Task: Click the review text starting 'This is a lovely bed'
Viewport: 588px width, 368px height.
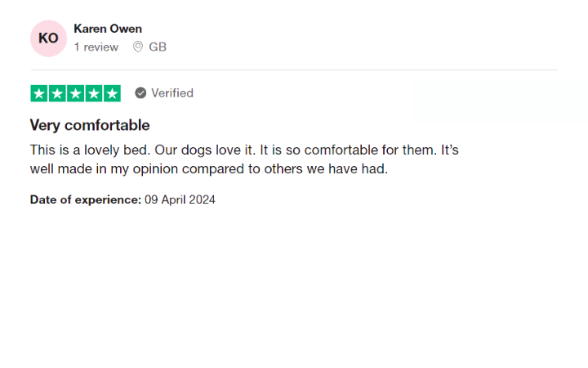Action: [244, 150]
